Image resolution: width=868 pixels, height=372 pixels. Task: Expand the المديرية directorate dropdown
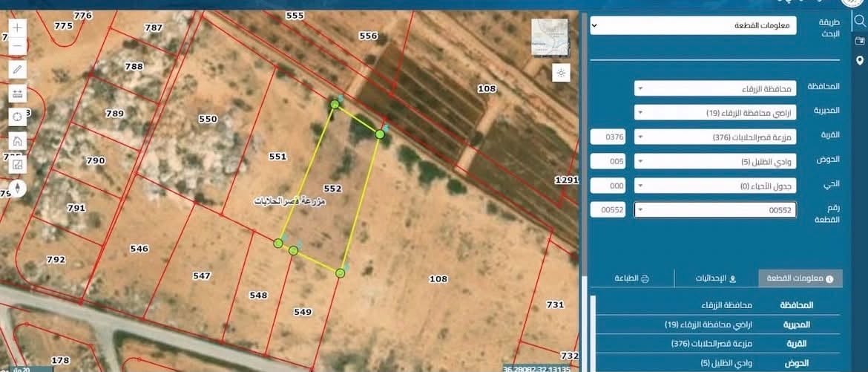[715, 113]
